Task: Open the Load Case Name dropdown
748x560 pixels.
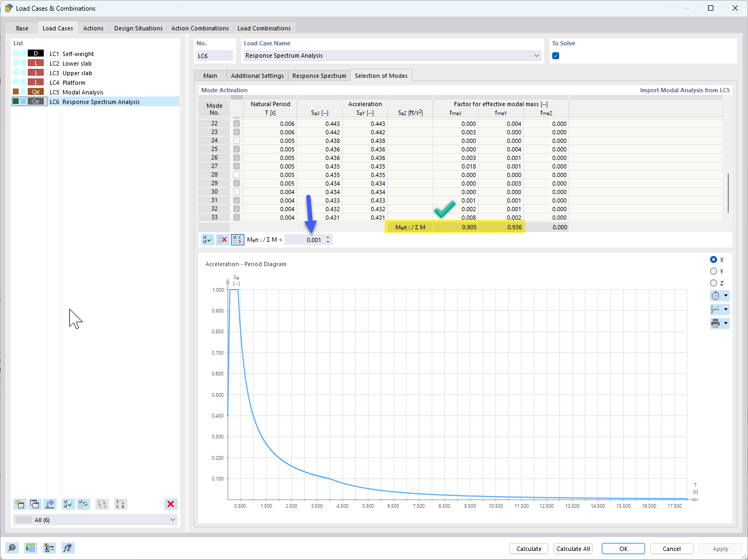Action: (x=536, y=55)
